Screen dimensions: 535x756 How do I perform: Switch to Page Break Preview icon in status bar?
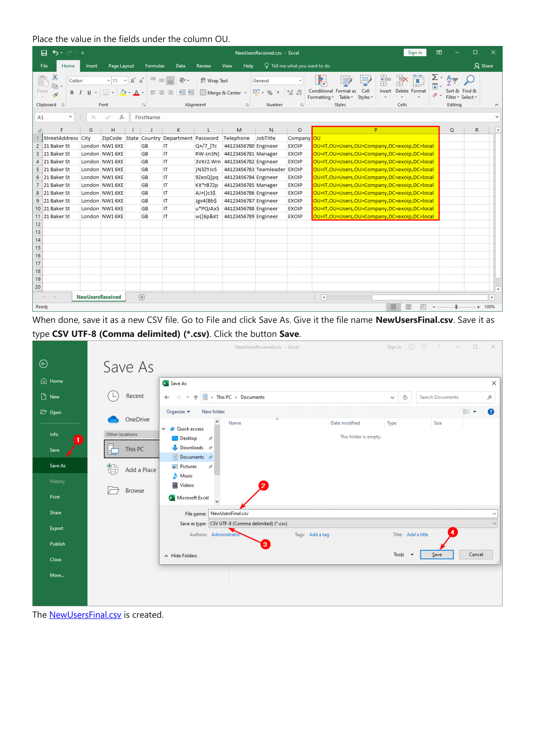click(423, 307)
